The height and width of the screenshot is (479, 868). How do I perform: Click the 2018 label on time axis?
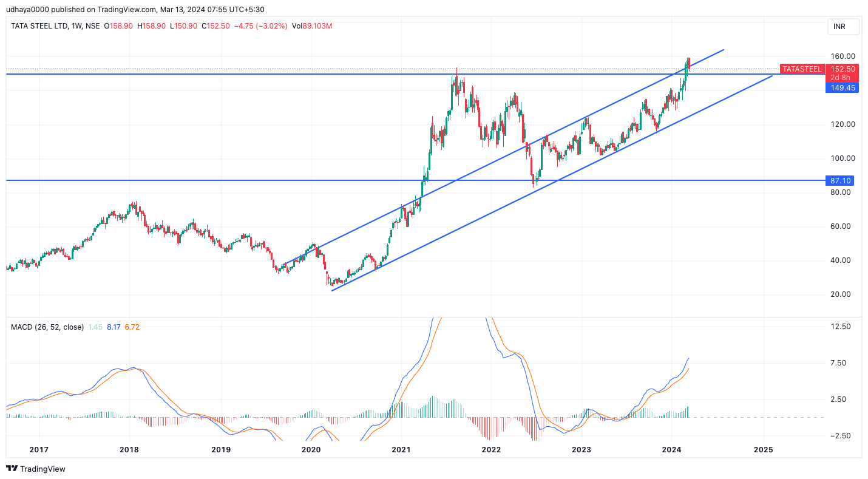point(129,450)
